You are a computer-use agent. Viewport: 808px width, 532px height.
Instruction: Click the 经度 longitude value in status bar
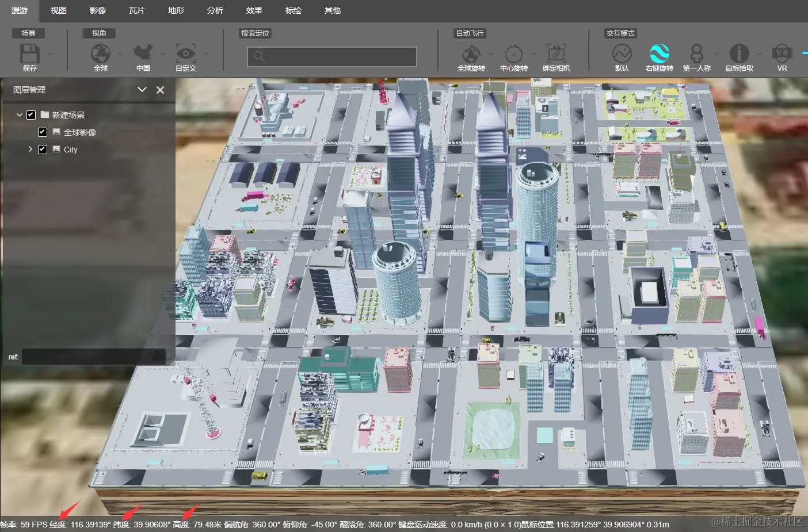[x=90, y=525]
